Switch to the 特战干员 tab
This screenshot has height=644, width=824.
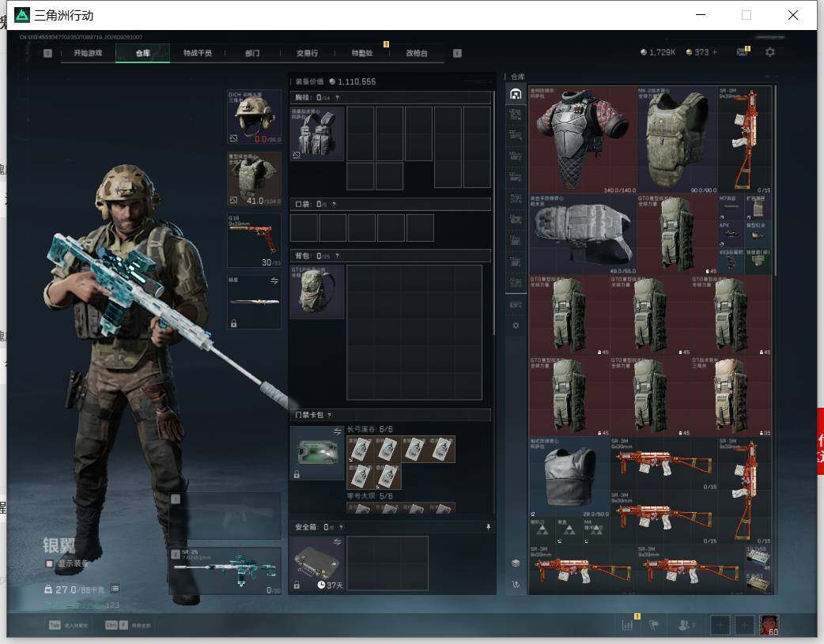tap(197, 53)
